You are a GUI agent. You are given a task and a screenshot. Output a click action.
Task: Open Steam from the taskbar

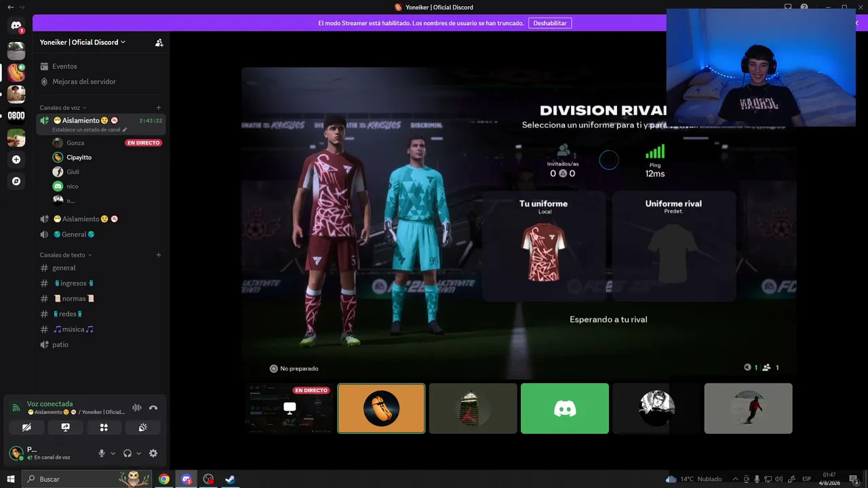(x=230, y=479)
